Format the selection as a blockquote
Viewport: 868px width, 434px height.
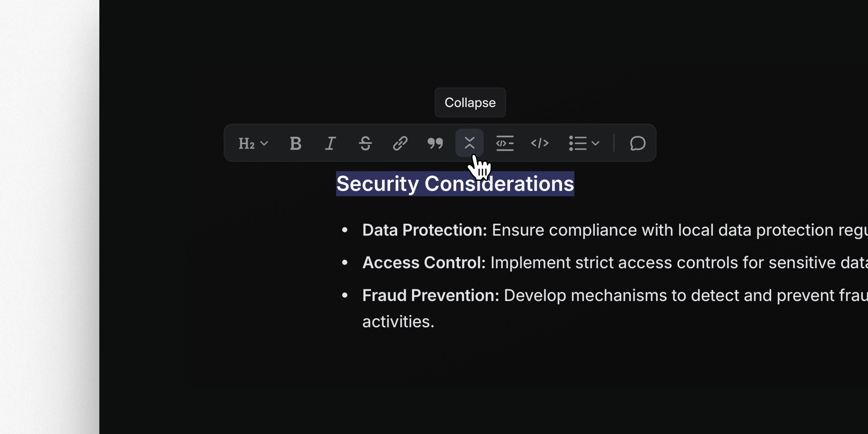(x=435, y=143)
